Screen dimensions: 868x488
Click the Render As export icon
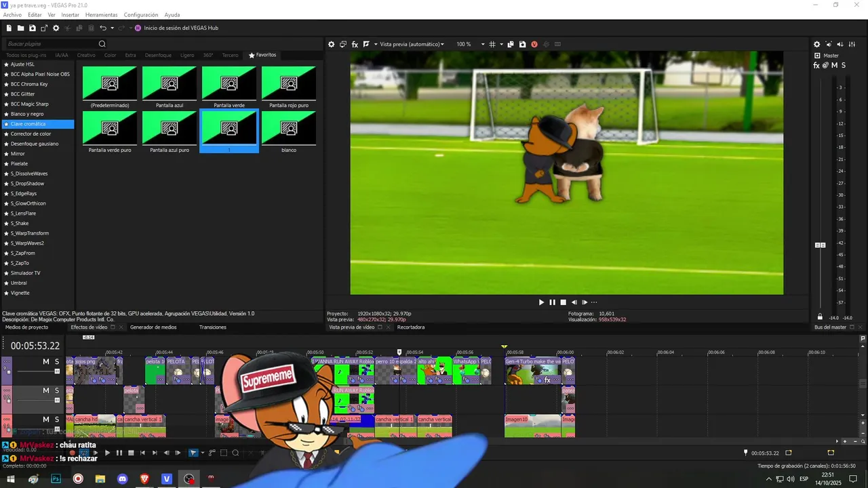(x=44, y=28)
